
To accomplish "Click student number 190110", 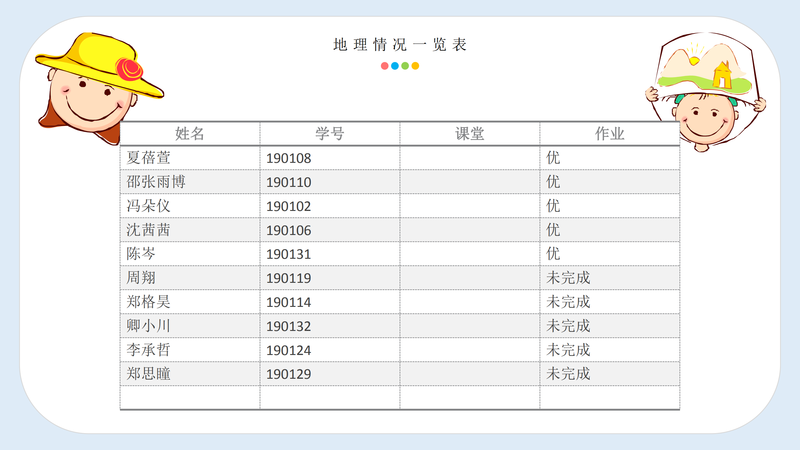I will (289, 182).
